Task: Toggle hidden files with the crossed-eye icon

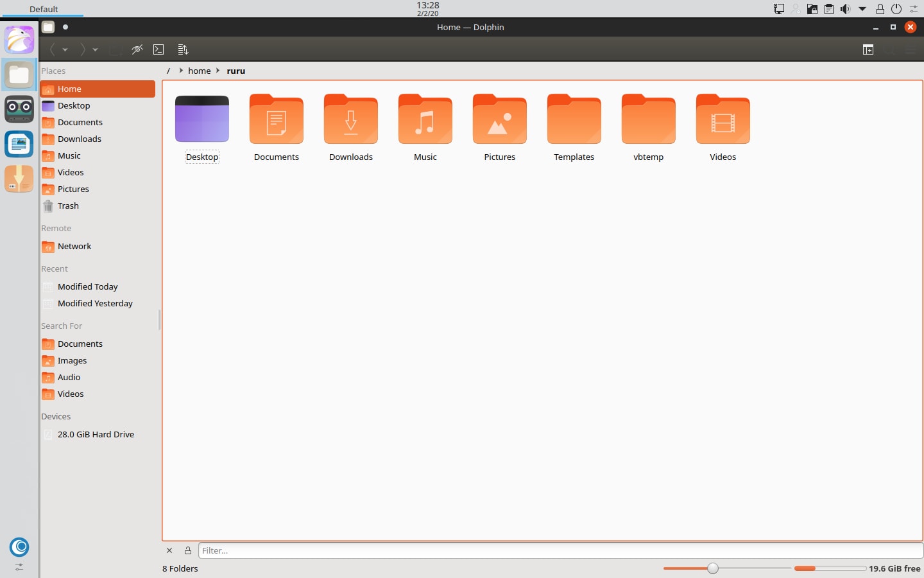Action: click(137, 49)
